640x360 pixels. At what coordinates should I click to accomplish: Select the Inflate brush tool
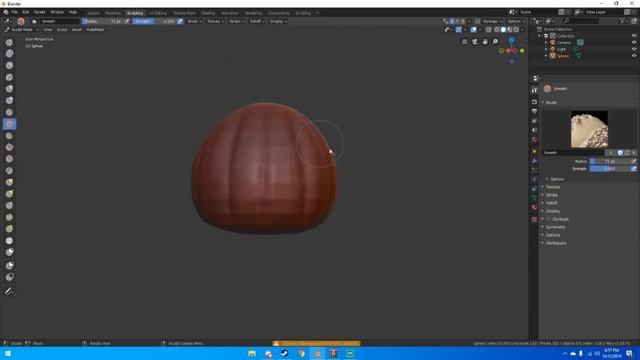click(9, 89)
